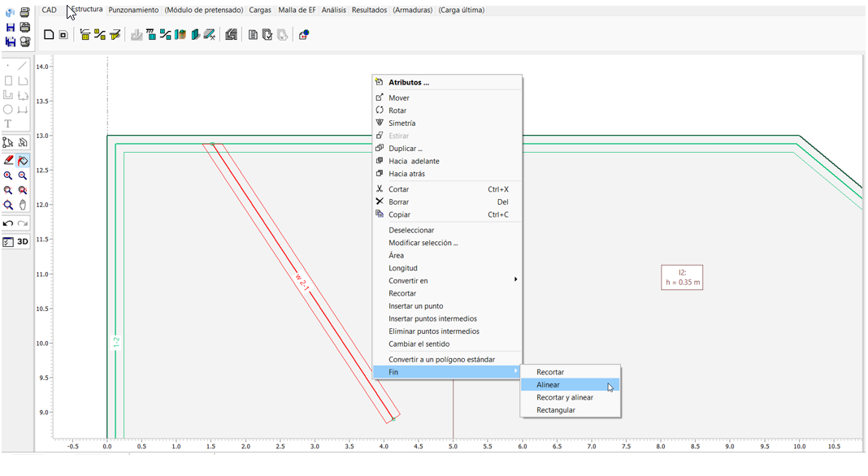Select the Rectangle drawing tool
The width and height of the screenshot is (868, 476).
(x=9, y=80)
